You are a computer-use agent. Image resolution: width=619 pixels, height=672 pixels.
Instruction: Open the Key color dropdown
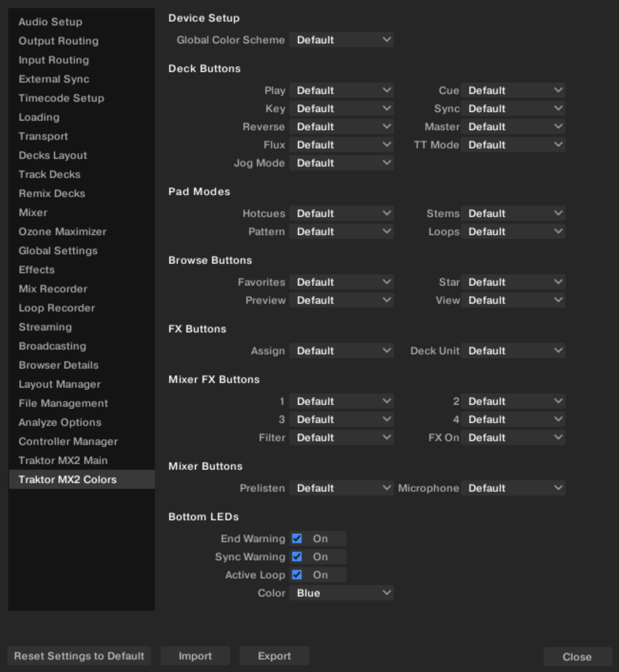click(342, 108)
